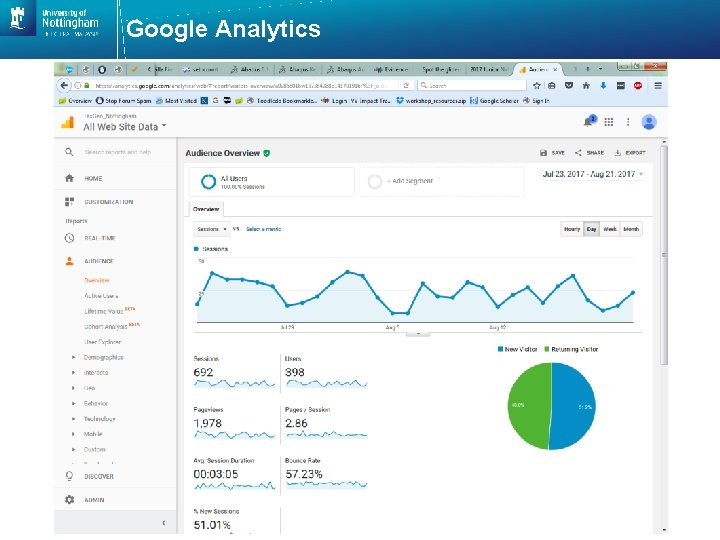Screen dimensions: 720x540
Task: Click in the browser Search field
Action: click(472, 85)
